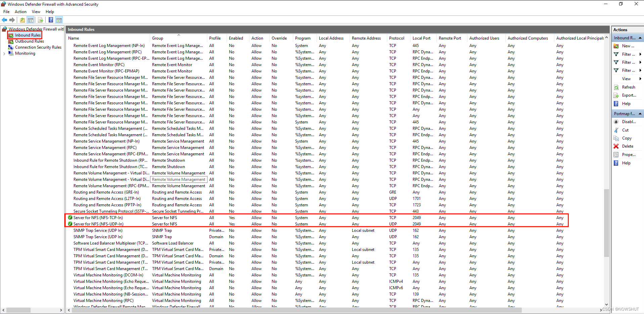Click the Up One Level folder icon
The height and width of the screenshot is (314, 644).
coord(22,20)
